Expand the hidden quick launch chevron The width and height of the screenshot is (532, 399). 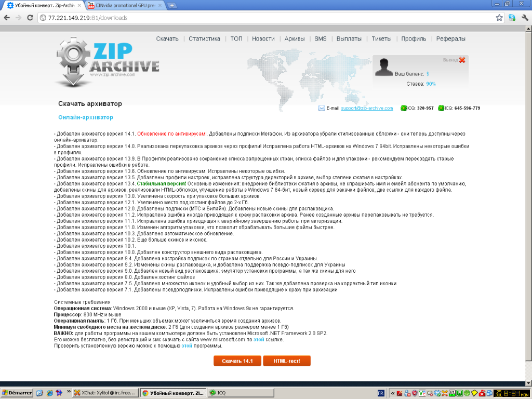tap(69, 392)
